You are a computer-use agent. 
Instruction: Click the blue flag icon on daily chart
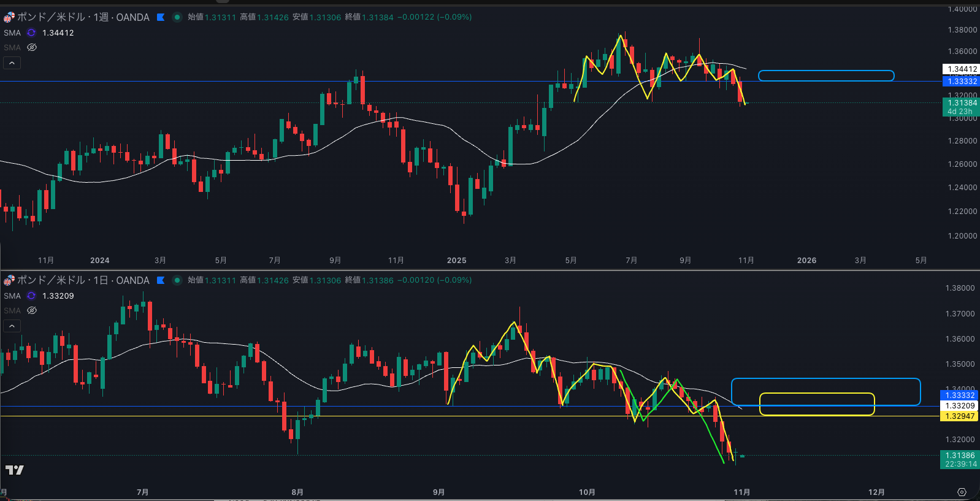[161, 280]
